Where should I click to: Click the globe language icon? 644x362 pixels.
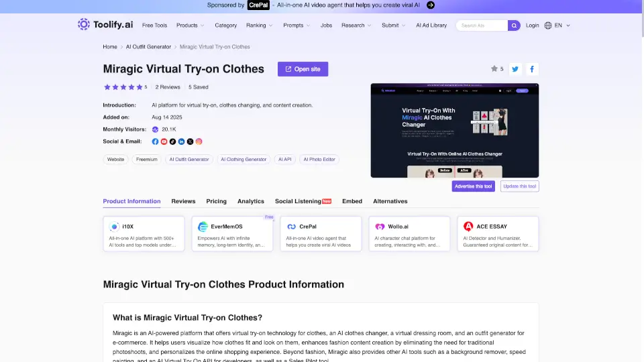(548, 25)
